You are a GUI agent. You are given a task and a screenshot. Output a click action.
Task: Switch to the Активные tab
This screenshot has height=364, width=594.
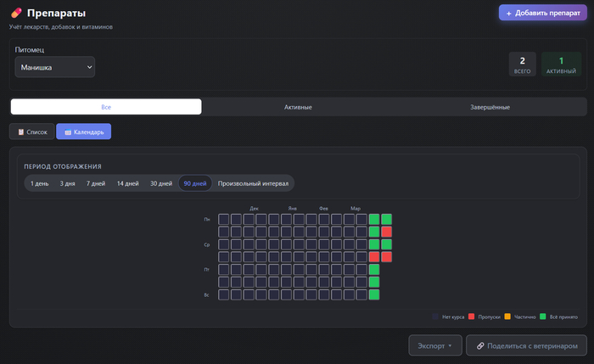click(x=298, y=107)
